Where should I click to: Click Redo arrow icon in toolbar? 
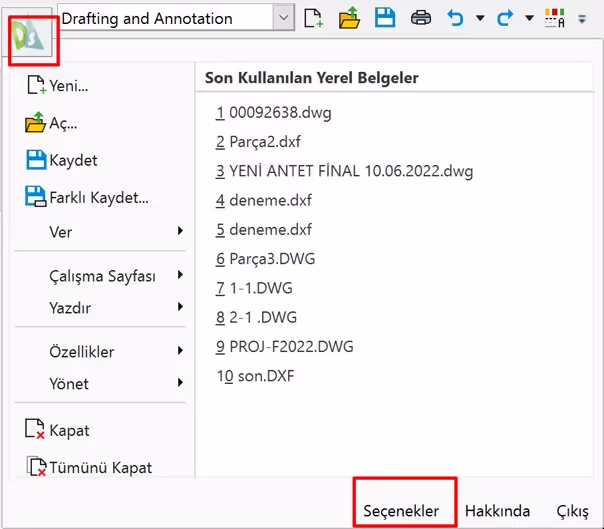pos(505,18)
